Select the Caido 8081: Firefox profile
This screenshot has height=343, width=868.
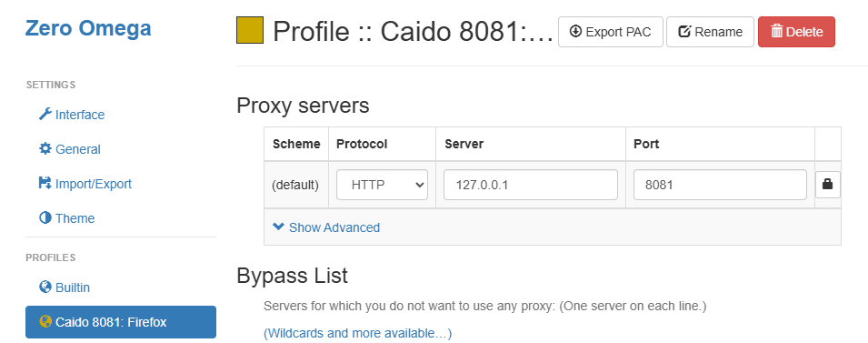click(121, 322)
